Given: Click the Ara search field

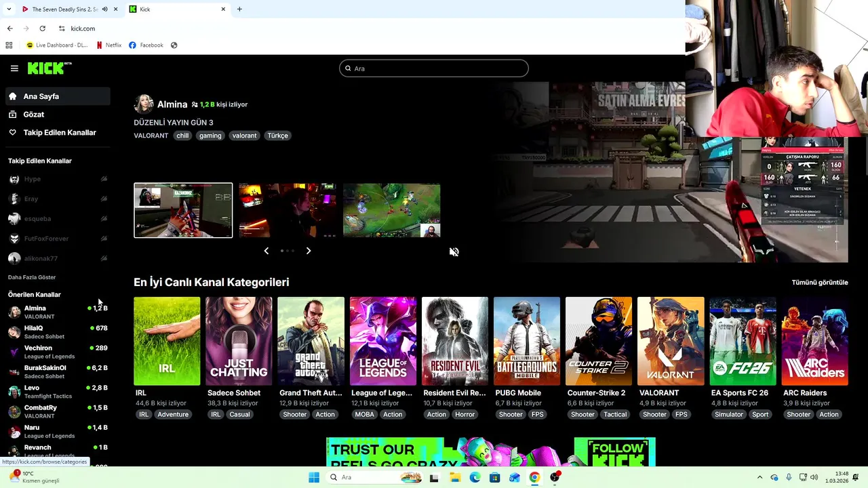Looking at the screenshot, I should click(434, 68).
